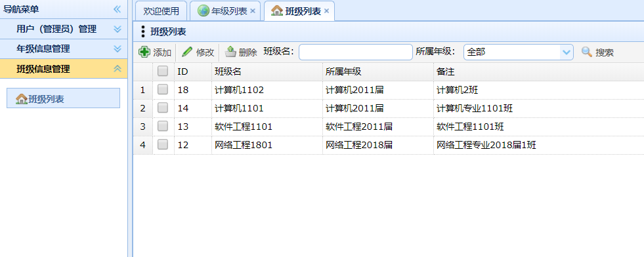Click the globe icon on 年级列表 tab
Viewport: 644px width, 257px height.
[204, 11]
